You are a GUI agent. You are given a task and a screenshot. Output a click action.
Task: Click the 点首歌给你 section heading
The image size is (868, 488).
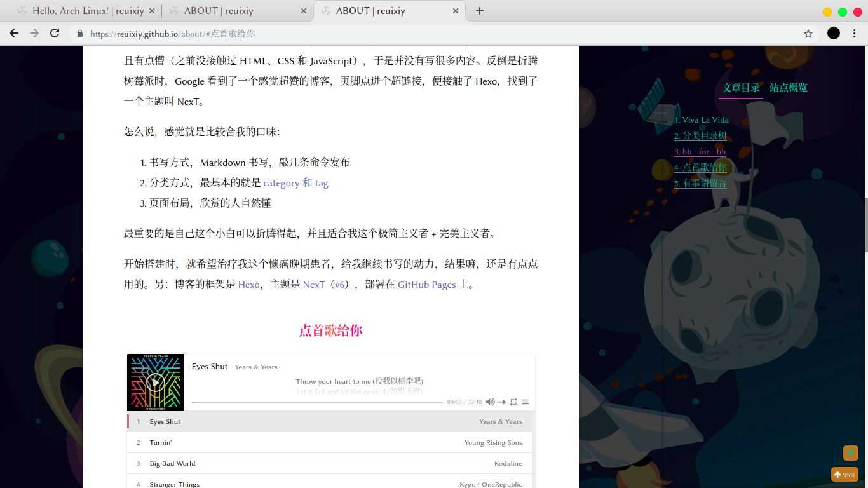tap(330, 331)
